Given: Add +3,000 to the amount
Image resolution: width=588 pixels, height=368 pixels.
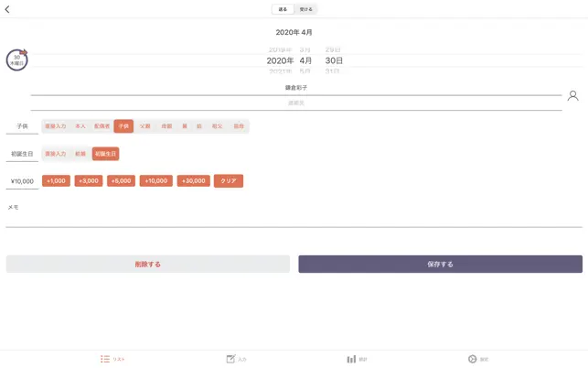Looking at the screenshot, I should (x=89, y=181).
